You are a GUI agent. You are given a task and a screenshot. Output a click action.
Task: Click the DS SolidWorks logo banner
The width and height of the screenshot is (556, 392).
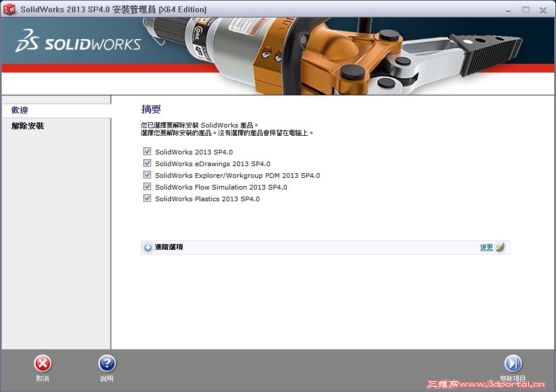coord(78,42)
